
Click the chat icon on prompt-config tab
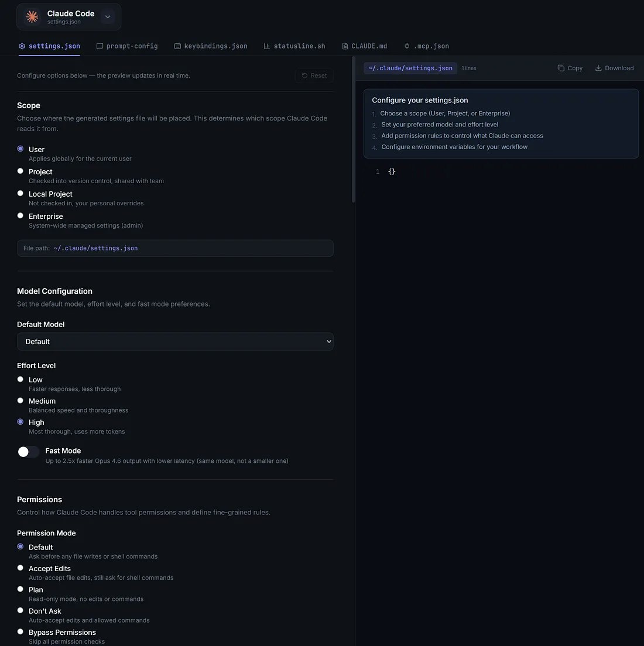click(100, 46)
